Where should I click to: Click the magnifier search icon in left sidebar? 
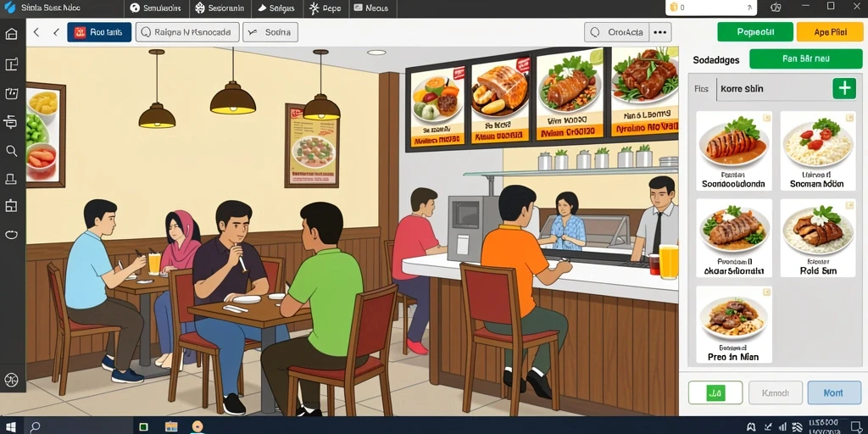click(x=11, y=151)
